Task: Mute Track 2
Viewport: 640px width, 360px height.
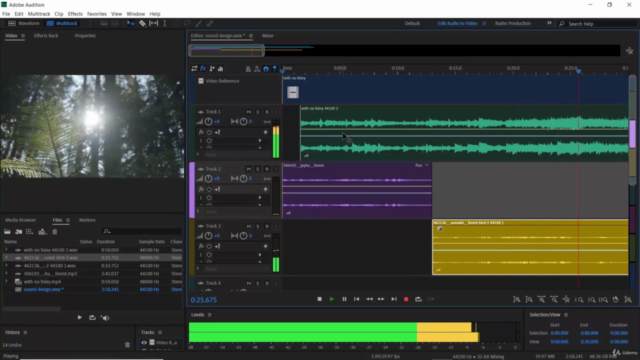Action: [x=249, y=169]
